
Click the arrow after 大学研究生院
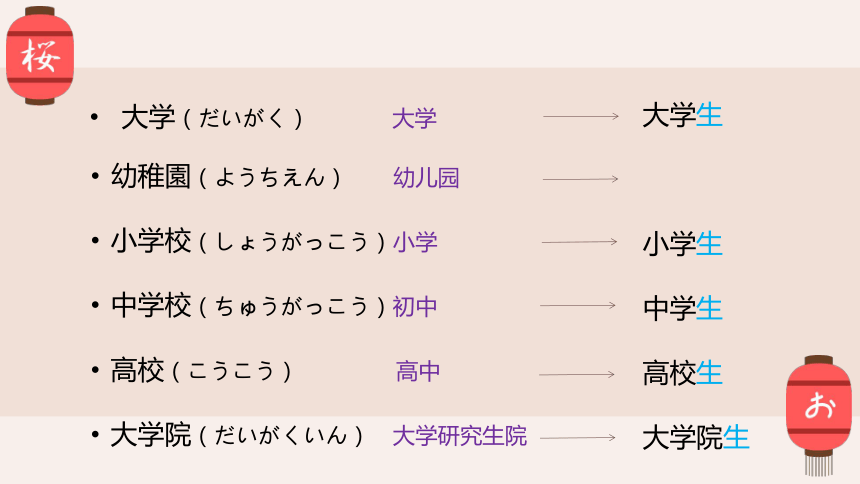(578, 438)
